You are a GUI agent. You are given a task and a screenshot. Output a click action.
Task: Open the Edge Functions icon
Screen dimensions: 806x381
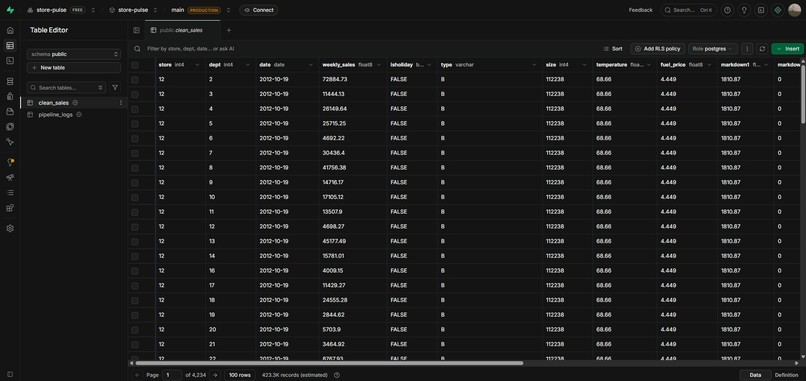[x=10, y=126]
